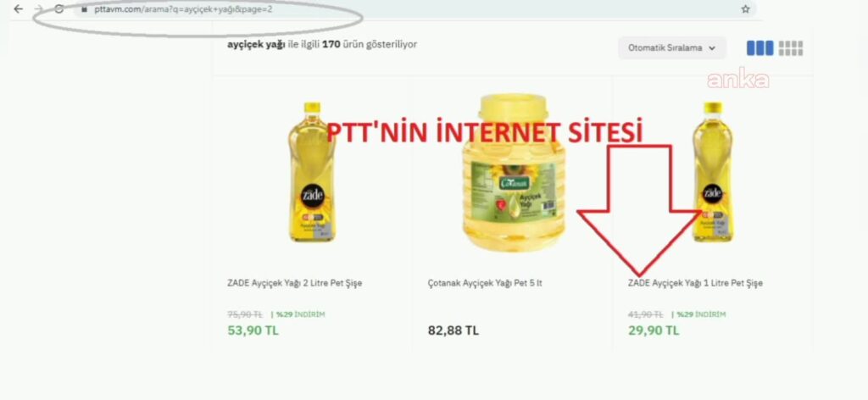Click the Otomatik Sıralama chevron arrow
Screen dimensions: 868x400
point(712,48)
